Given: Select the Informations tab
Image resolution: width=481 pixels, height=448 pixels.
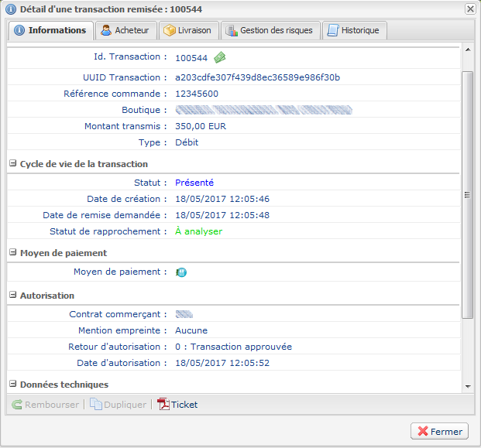Looking at the screenshot, I should 50,30.
